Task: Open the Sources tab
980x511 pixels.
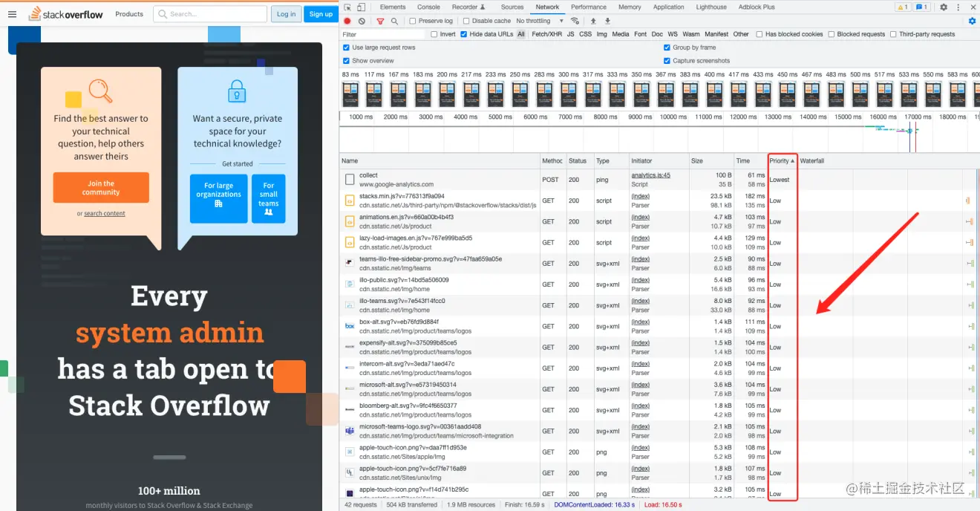Action: 512,7
